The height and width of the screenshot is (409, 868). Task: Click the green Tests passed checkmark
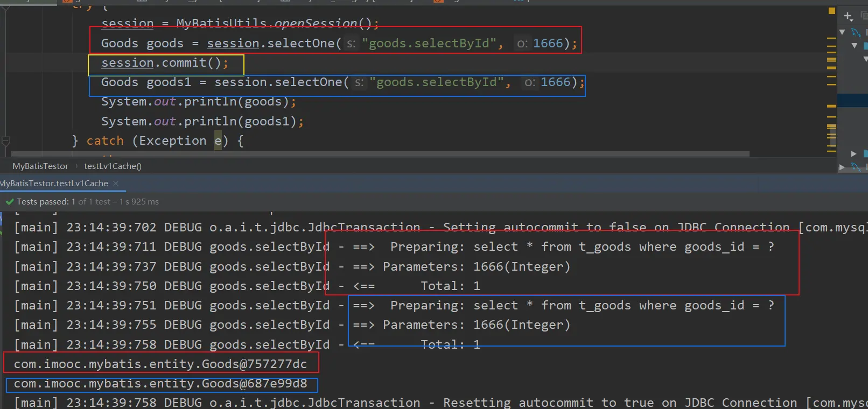9,202
